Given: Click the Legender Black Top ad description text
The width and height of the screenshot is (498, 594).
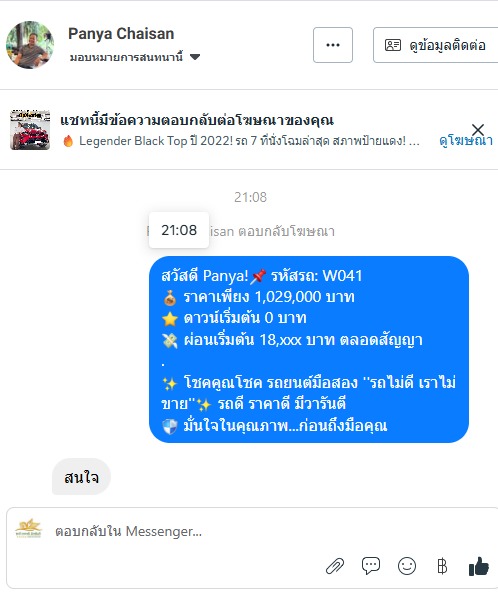Looking at the screenshot, I should click(x=249, y=141).
